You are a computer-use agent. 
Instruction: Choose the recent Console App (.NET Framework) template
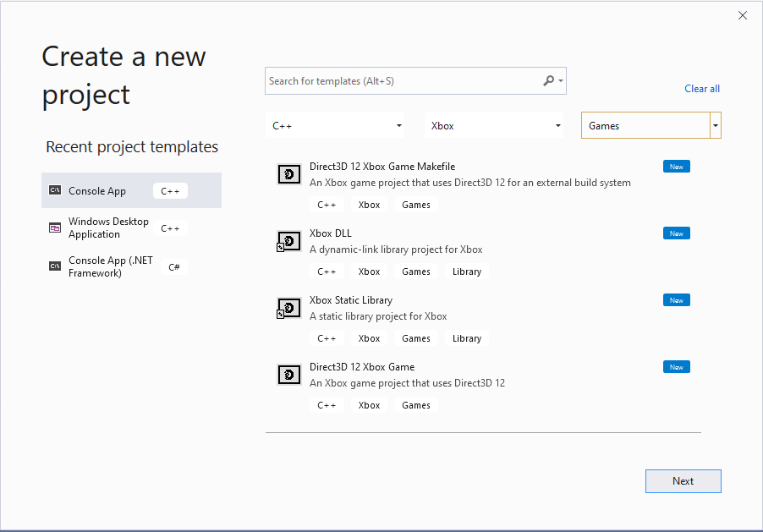pos(131,266)
